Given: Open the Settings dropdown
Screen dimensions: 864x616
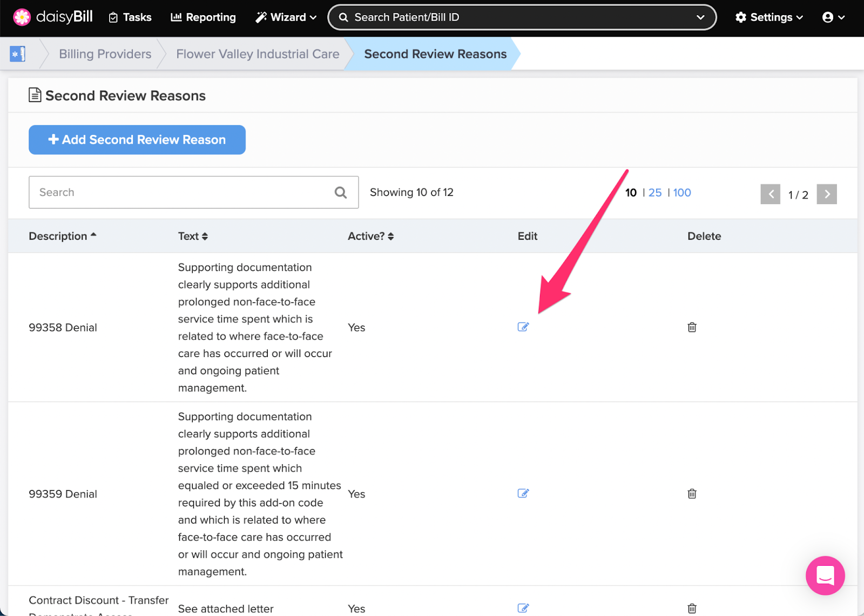Looking at the screenshot, I should pyautogui.click(x=769, y=17).
